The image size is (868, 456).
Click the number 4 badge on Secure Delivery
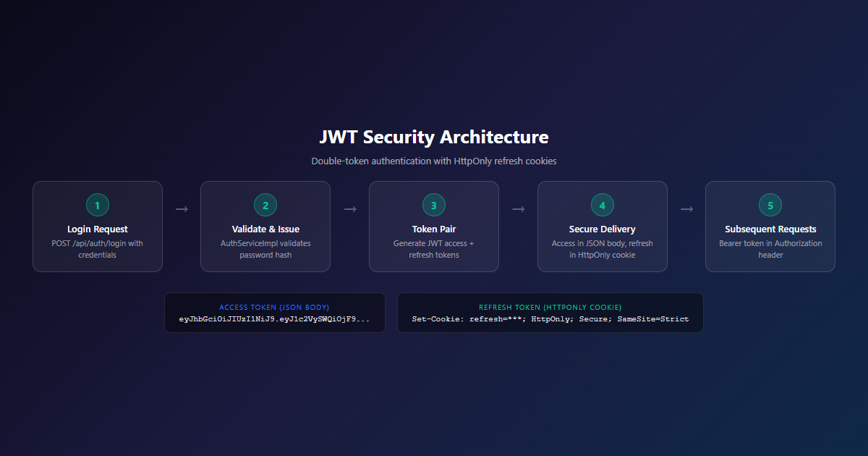click(x=603, y=206)
